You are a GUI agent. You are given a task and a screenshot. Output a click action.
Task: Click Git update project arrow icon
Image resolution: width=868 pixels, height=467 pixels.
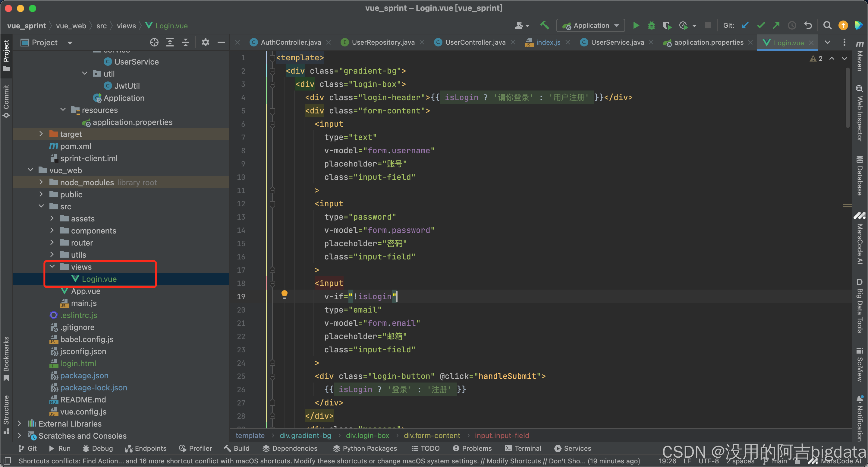click(745, 26)
